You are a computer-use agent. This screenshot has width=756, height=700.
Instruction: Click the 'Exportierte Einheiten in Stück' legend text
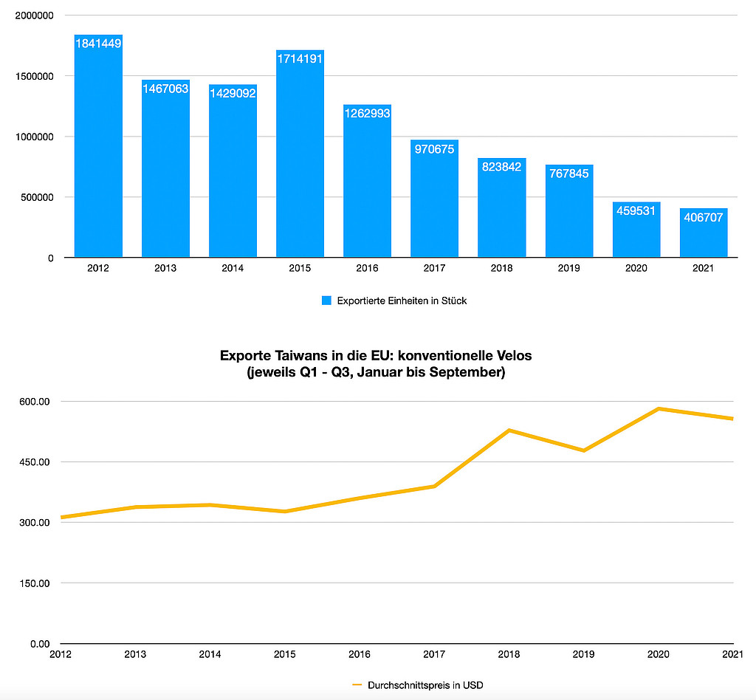(x=402, y=301)
